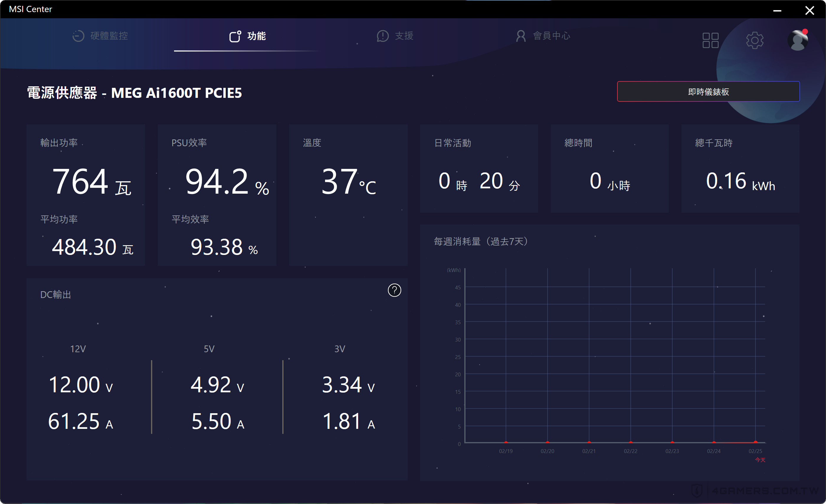826x504 pixels.
Task: Click the 20 分 daily activity value
Action: click(500, 181)
